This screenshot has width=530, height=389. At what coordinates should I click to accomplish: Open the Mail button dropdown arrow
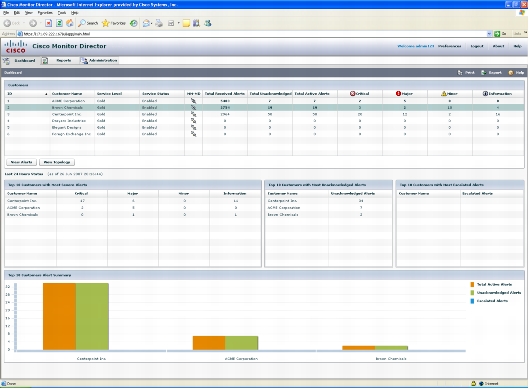pos(151,23)
